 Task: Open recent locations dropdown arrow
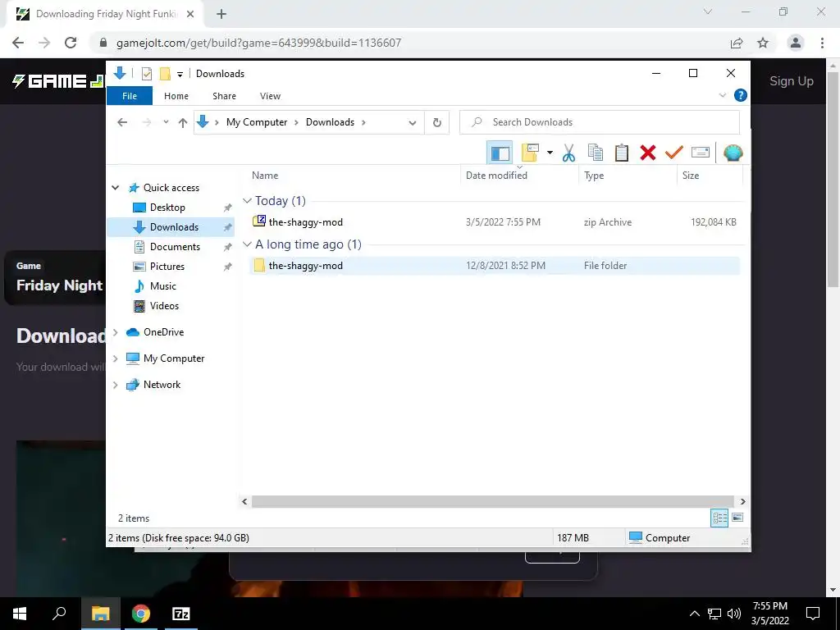(166, 122)
